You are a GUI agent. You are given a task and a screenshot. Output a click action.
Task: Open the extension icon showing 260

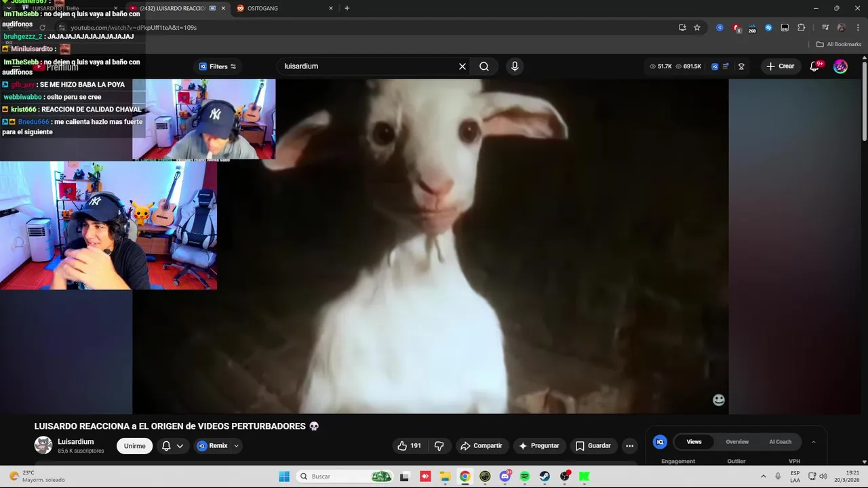752,28
